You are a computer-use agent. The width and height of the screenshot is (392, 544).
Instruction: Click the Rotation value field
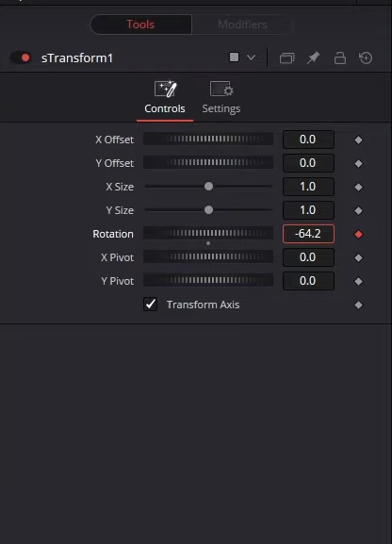tap(308, 234)
